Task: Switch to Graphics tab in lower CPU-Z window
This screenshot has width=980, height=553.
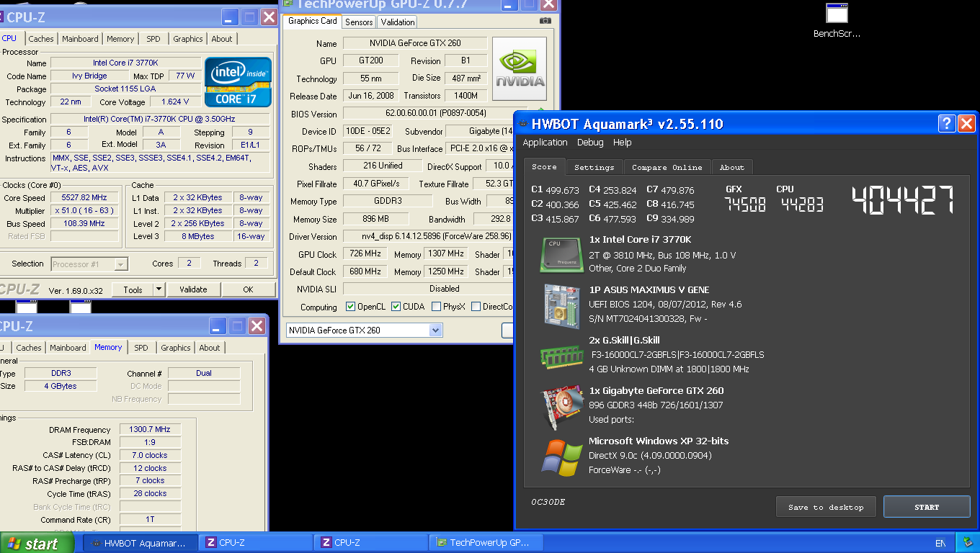Action: coord(176,348)
